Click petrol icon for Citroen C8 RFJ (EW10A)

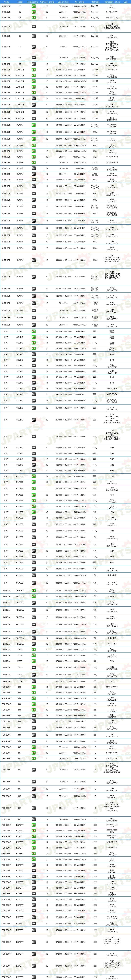click(34, 12)
